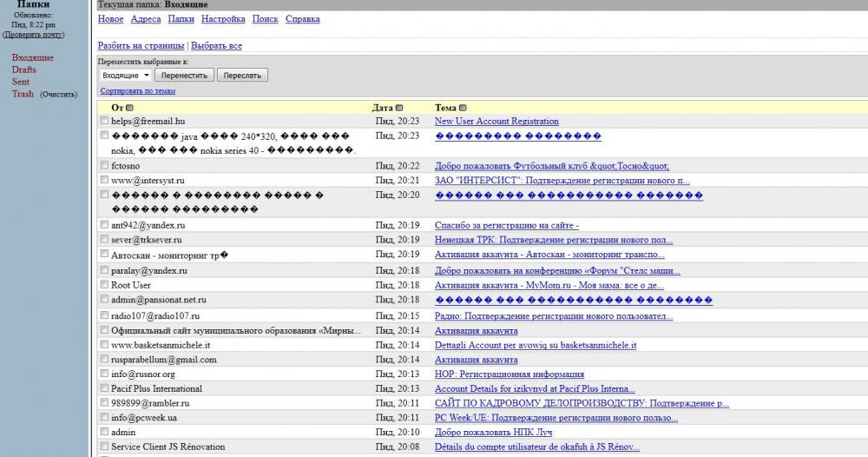The image size is (868, 457).
Task: Click the Разбить на страницы link
Action: [x=141, y=45]
